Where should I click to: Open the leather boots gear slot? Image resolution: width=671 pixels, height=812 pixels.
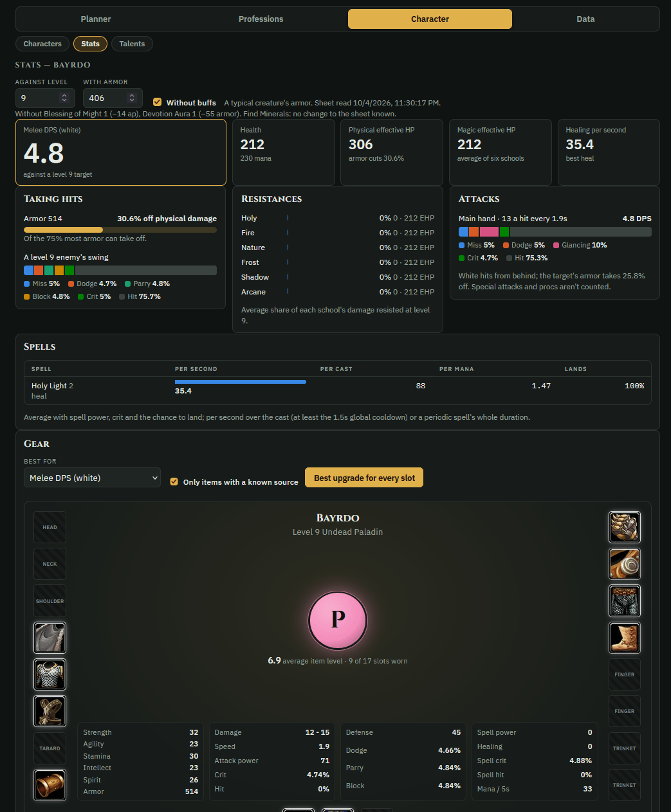[x=625, y=638]
